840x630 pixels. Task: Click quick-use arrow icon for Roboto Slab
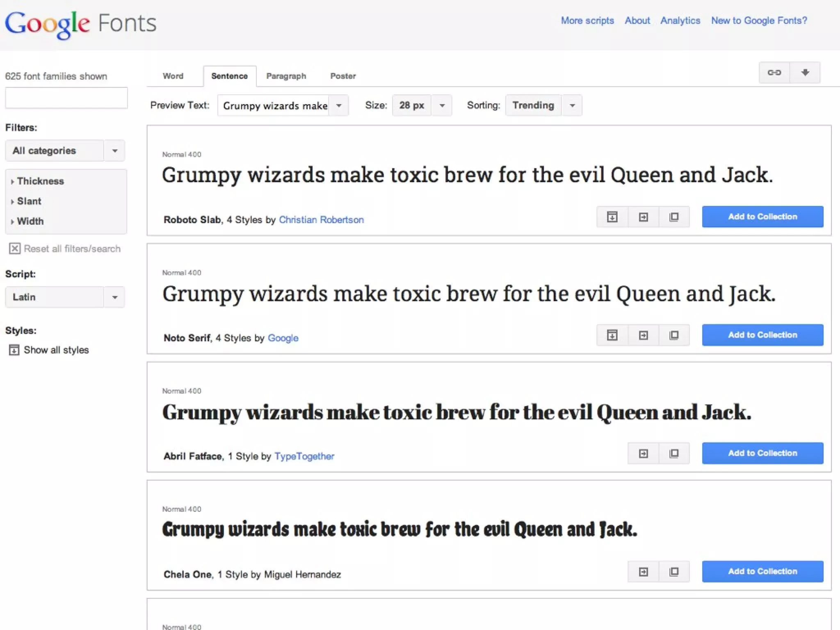tap(643, 217)
